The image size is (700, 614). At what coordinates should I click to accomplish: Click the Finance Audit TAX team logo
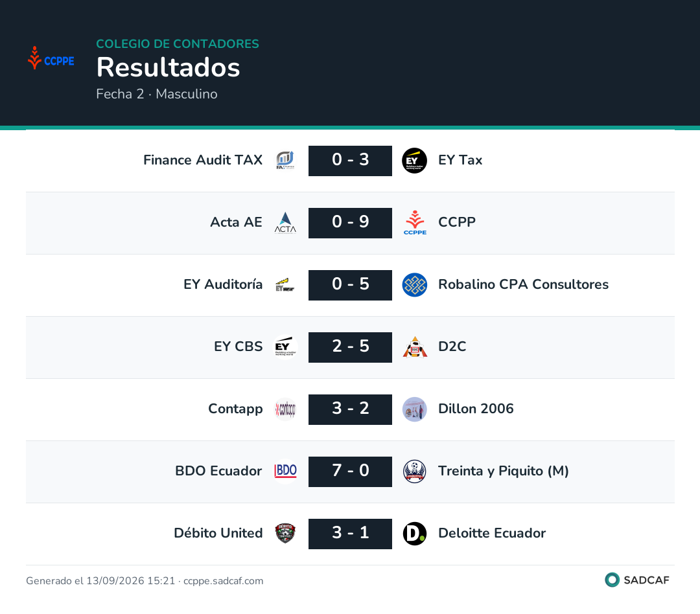click(x=285, y=161)
